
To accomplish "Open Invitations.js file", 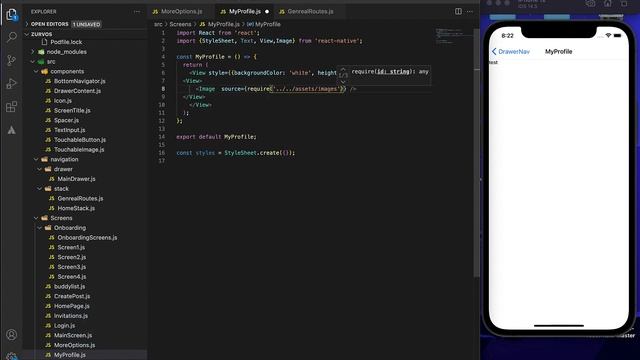I will click(71, 316).
